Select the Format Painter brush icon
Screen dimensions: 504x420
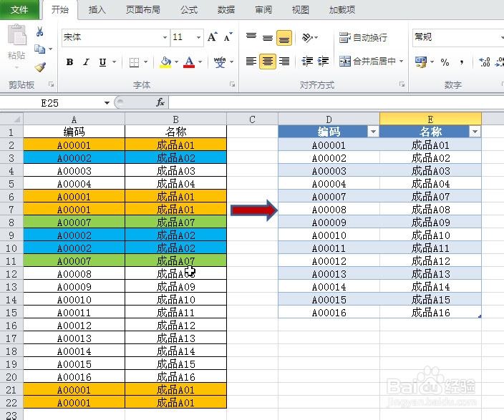click(40, 67)
